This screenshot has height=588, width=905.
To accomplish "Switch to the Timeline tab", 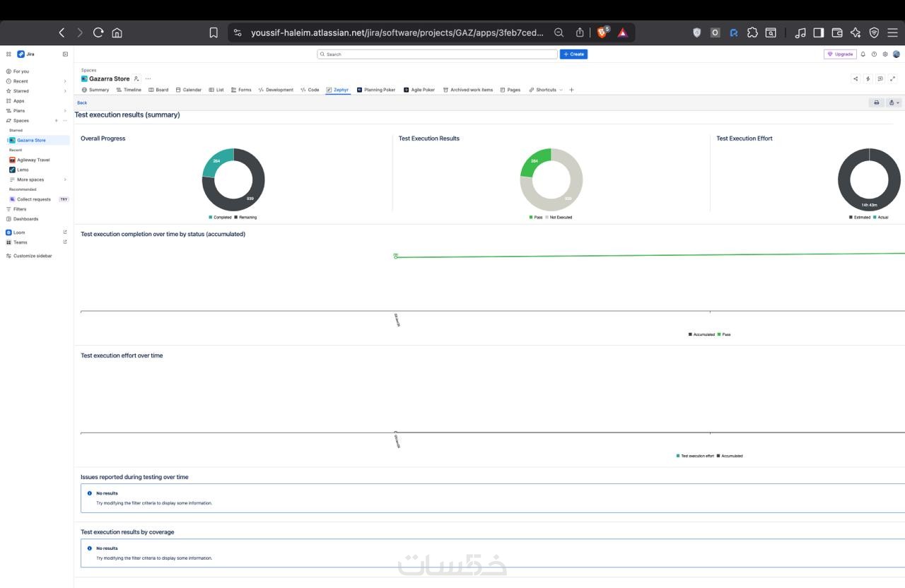I will tap(129, 90).
